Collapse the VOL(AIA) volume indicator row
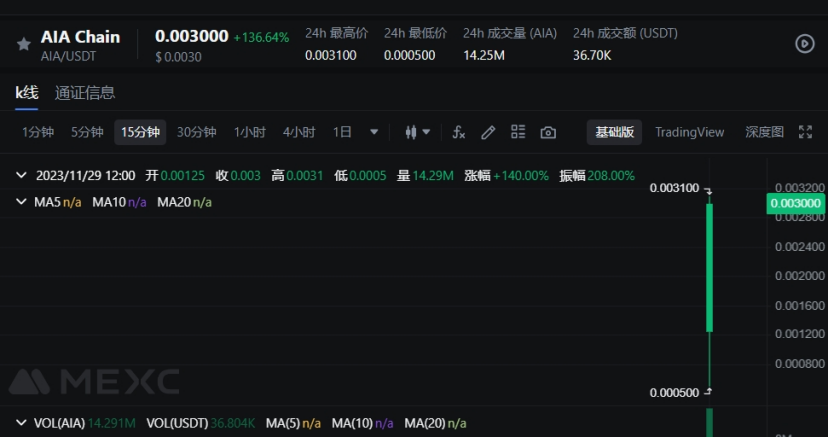Screen dimensions: 828x437 [x=21, y=423]
